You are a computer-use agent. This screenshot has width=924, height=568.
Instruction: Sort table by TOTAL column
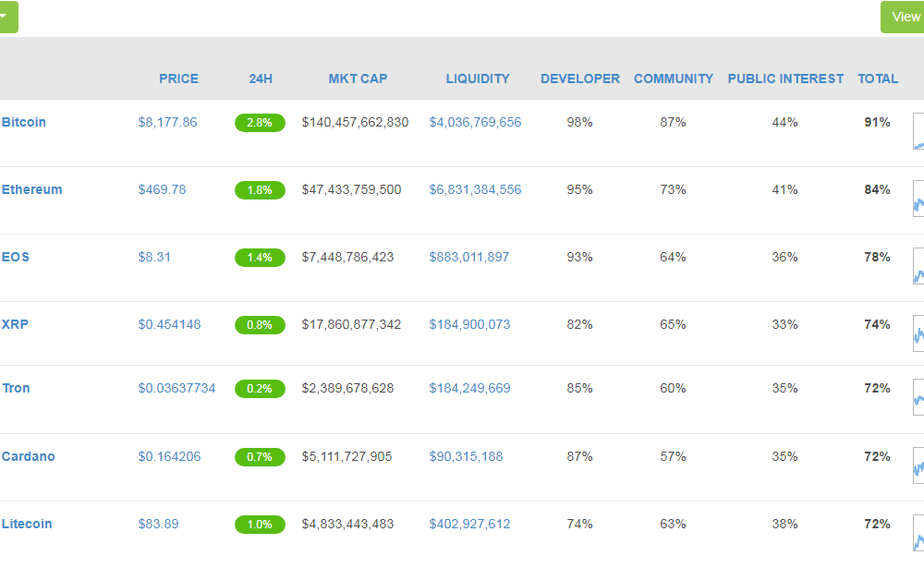coord(878,79)
